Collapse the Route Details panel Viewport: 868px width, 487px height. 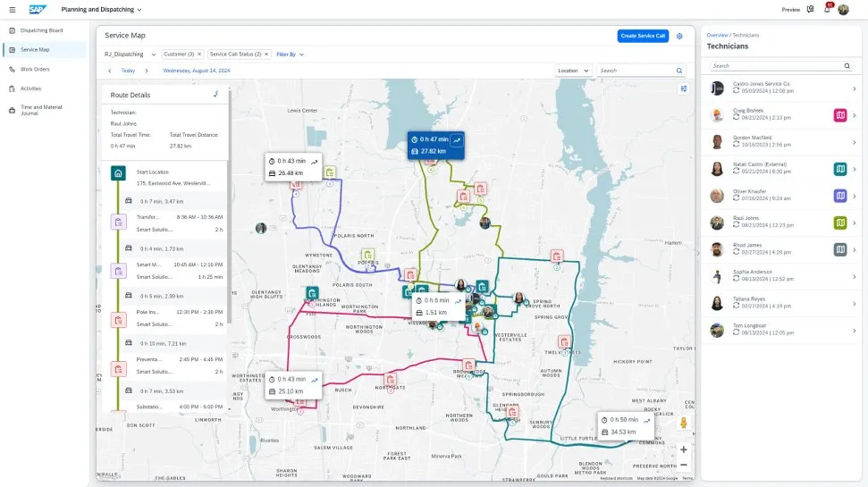point(215,94)
